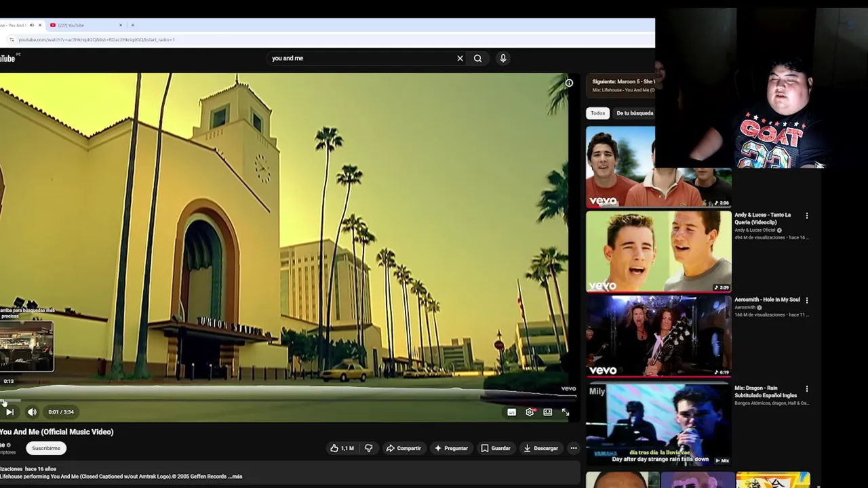Skip to next video in the player

pyautogui.click(x=9, y=412)
